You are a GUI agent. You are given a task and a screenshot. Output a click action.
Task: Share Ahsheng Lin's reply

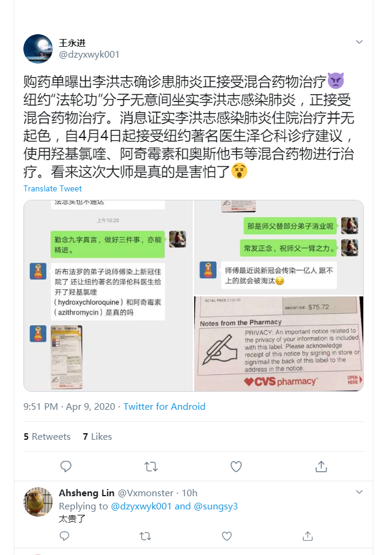(308, 536)
